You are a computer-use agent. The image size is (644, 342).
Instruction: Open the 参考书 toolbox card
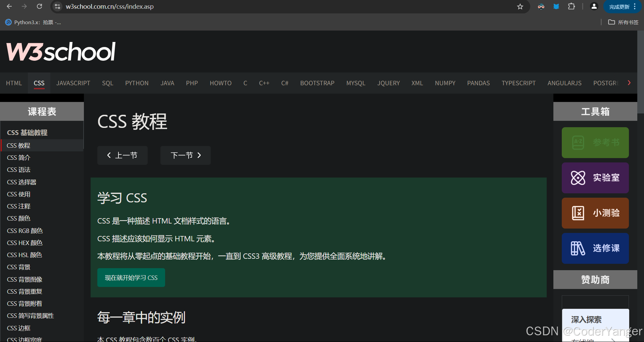595,143
